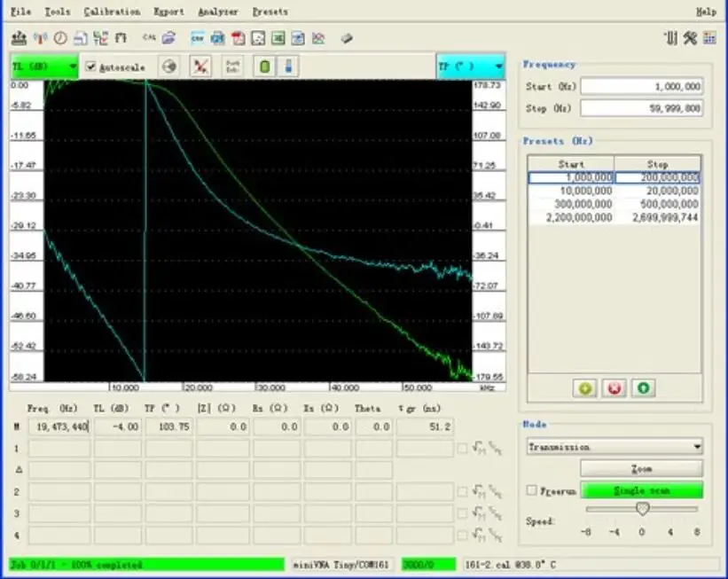Add preset with green plus button
This screenshot has width=728, height=579.
(x=585, y=388)
